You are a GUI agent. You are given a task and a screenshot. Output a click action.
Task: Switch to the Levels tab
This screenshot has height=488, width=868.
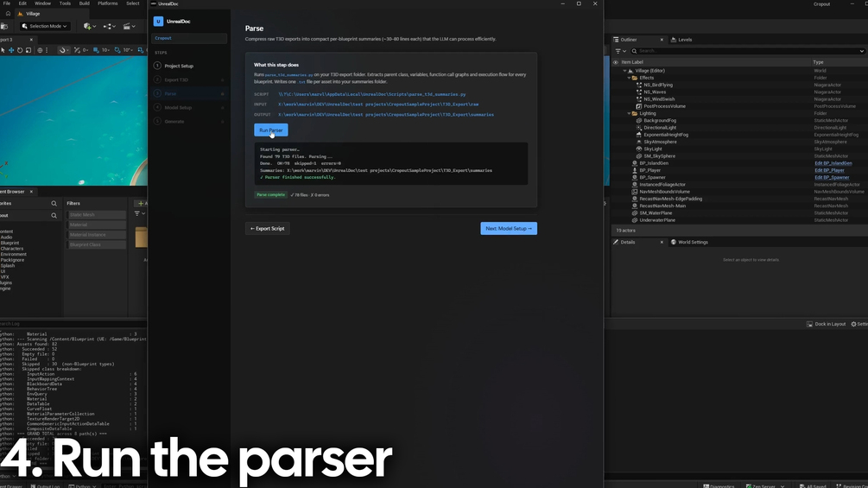pos(681,40)
